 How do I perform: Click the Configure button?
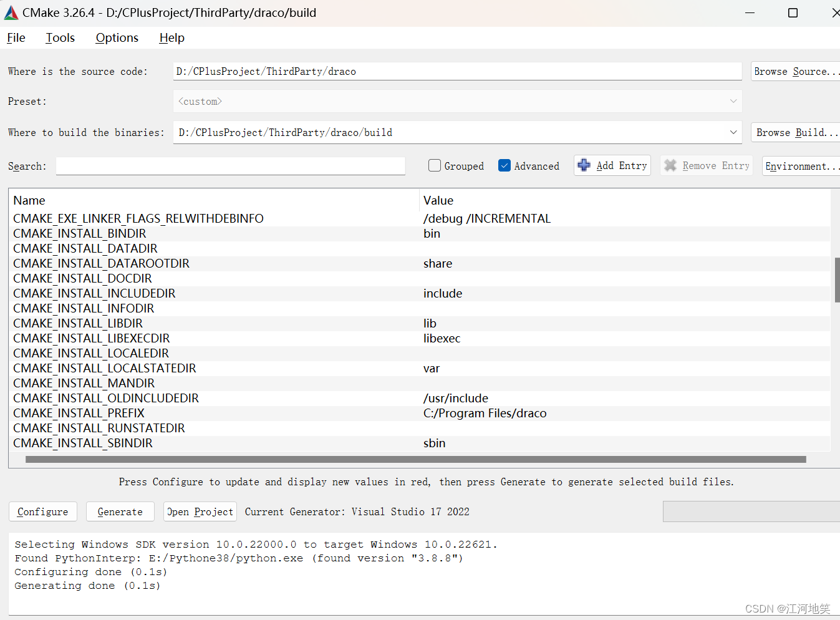43,511
